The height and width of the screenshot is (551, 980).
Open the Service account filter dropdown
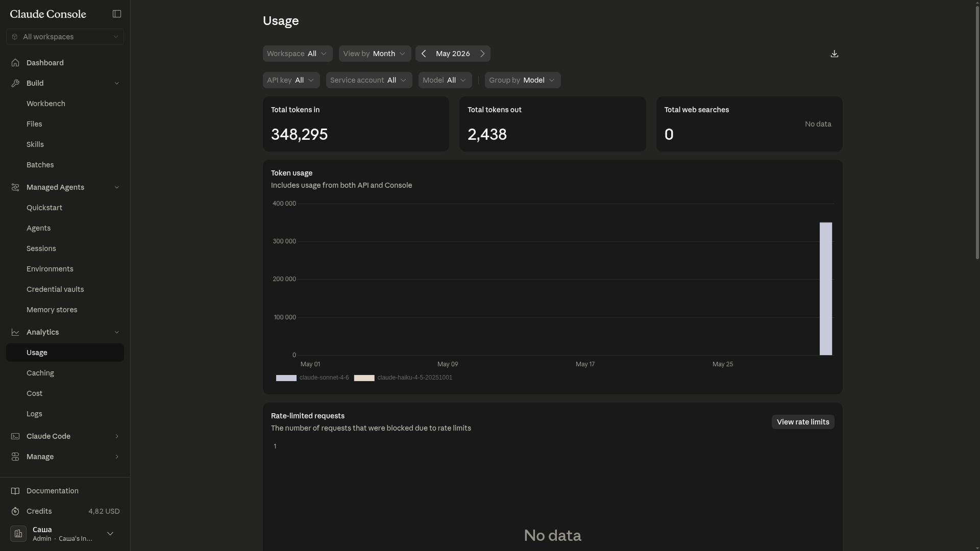tap(369, 80)
